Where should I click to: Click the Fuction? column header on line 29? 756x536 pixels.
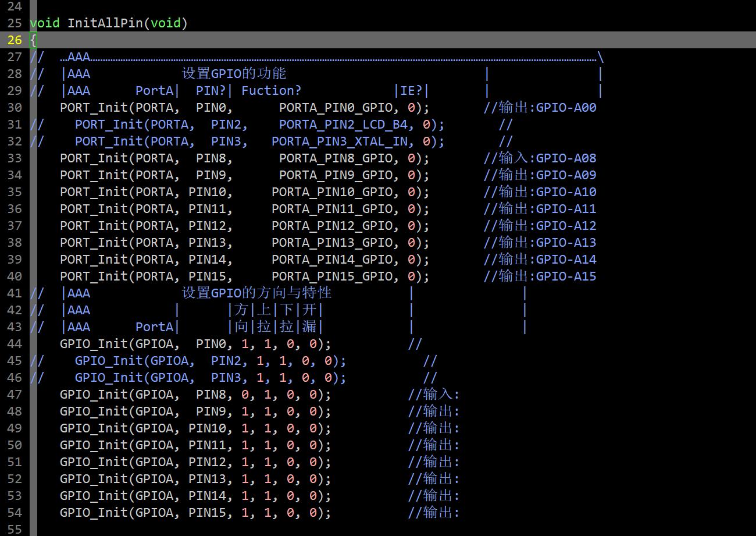(x=272, y=91)
